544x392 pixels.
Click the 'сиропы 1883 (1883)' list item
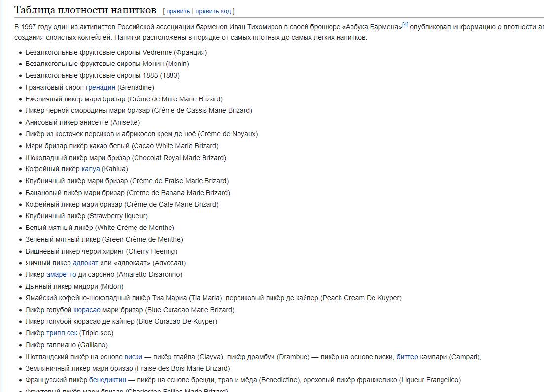(x=102, y=75)
